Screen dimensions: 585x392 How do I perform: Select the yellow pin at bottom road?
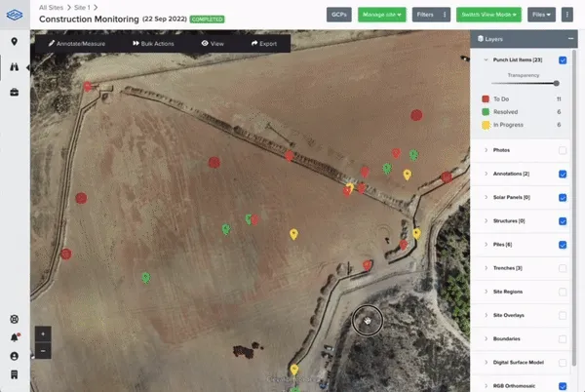[294, 370]
